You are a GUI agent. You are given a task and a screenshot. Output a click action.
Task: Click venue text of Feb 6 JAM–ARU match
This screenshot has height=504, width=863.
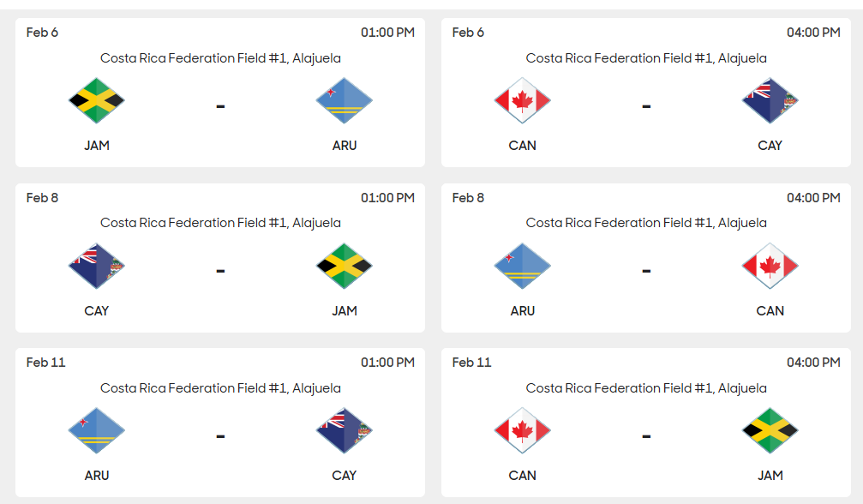click(220, 58)
